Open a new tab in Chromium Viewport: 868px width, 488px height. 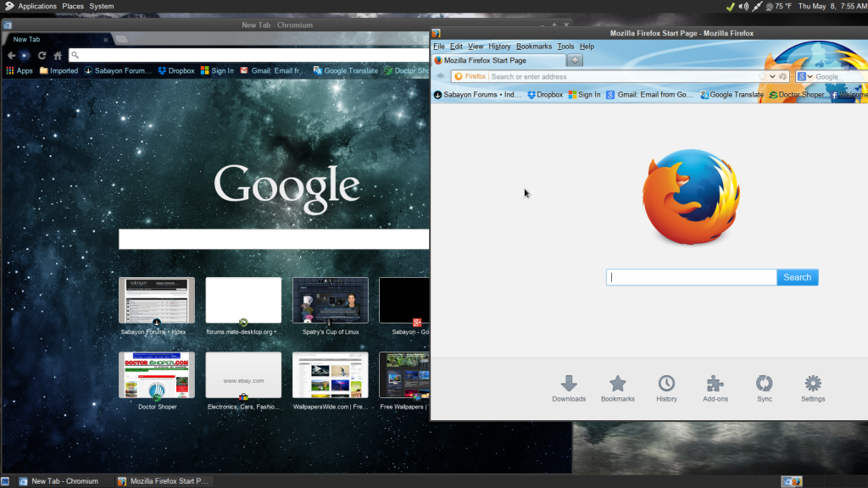click(x=122, y=39)
